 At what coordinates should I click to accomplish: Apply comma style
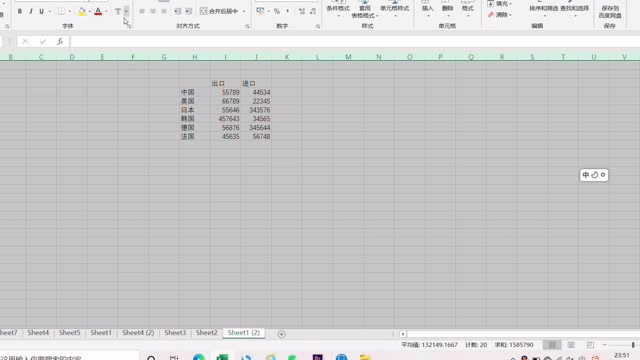click(x=288, y=11)
